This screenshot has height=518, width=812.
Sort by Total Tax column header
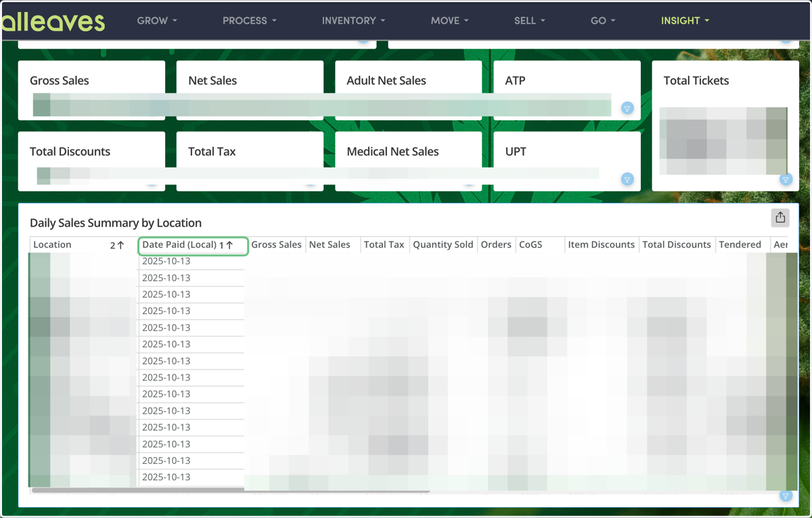click(x=384, y=245)
